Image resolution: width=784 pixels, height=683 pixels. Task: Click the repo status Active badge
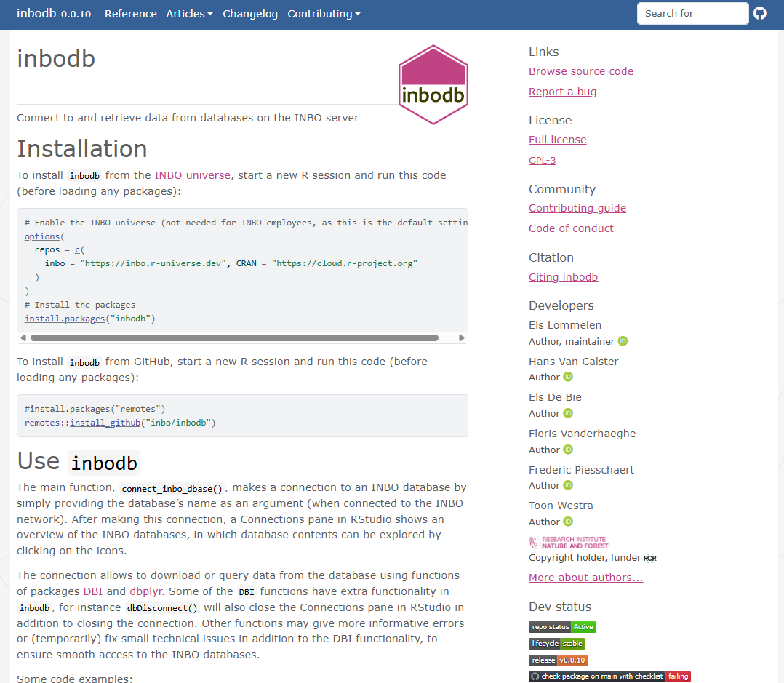click(562, 627)
